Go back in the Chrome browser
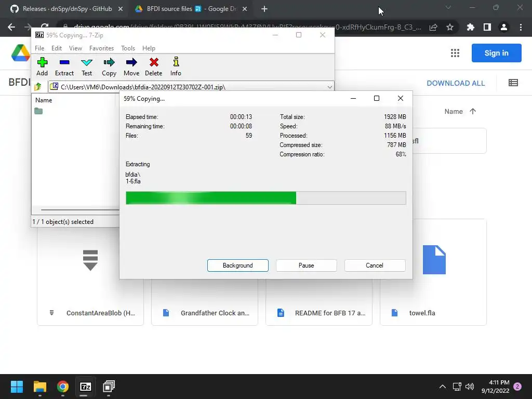 click(x=11, y=27)
